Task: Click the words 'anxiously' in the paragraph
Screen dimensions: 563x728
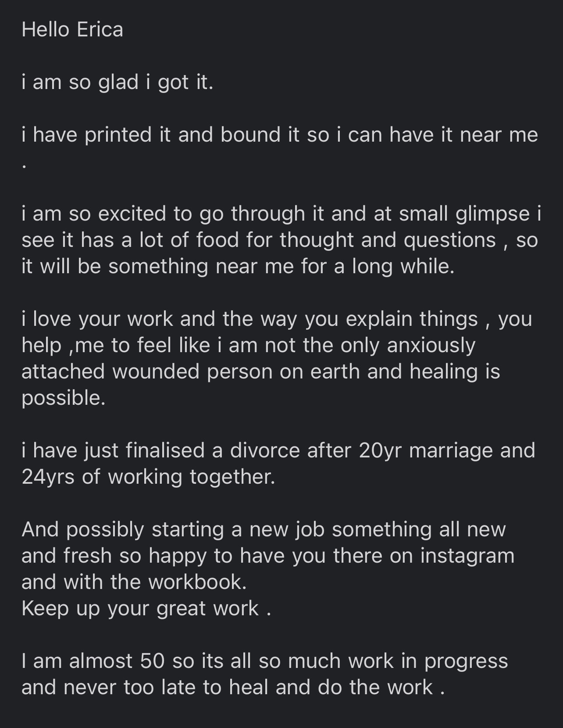Action: click(x=431, y=346)
